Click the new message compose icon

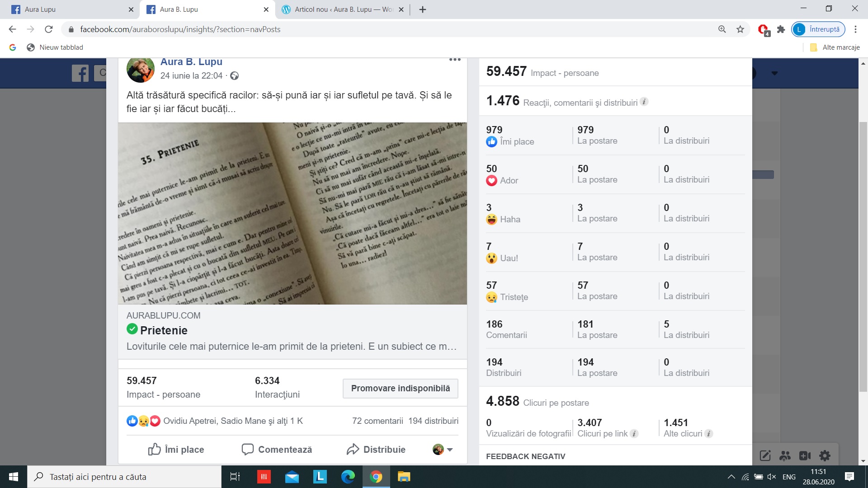[765, 455]
